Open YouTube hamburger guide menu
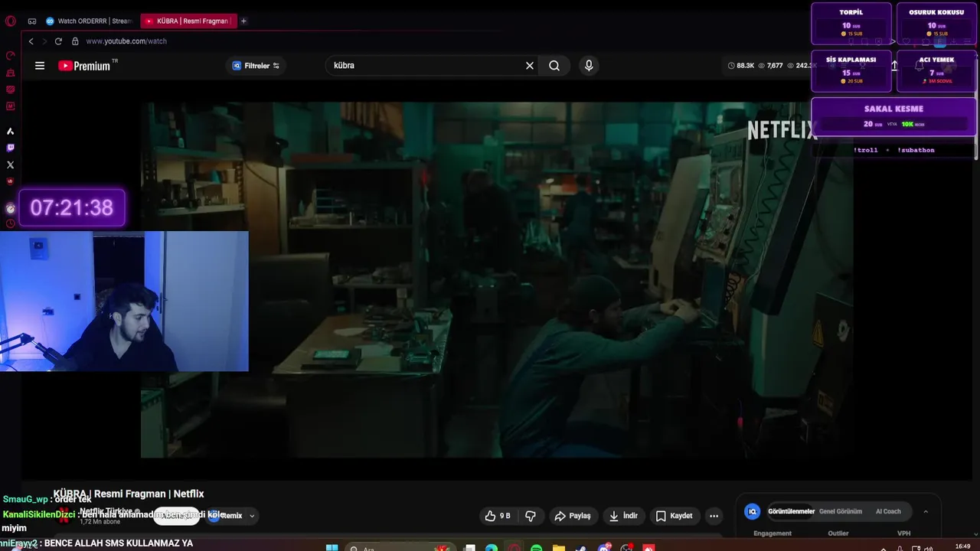The width and height of the screenshot is (980, 551). (x=40, y=66)
